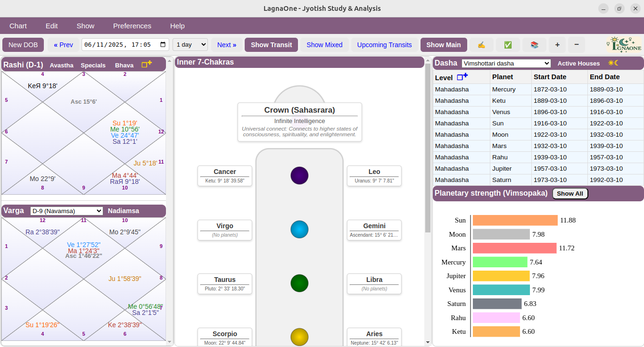This screenshot has width=644, height=347.
Task: Select the Saturn Mahadasha row
Action: tap(538, 180)
